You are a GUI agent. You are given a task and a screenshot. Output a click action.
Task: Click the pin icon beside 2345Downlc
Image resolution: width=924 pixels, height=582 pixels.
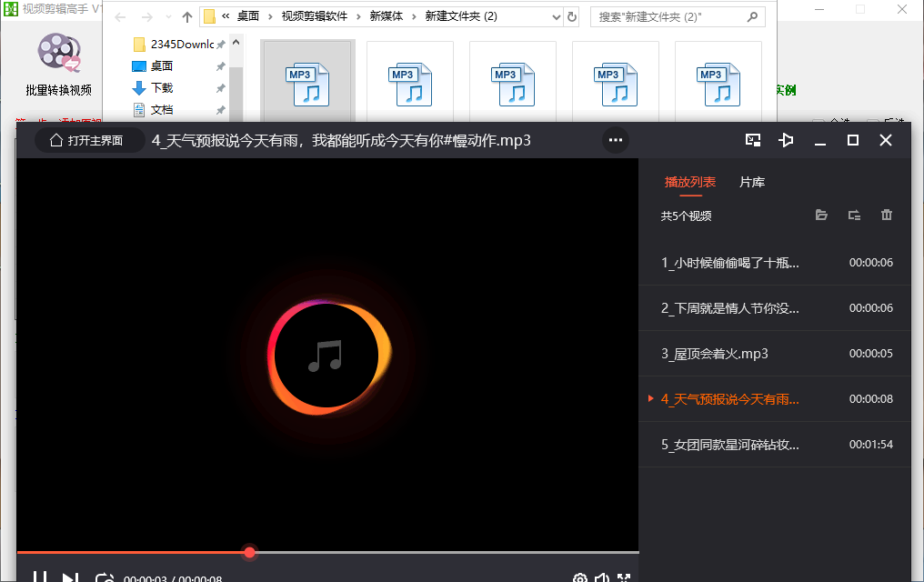click(x=220, y=45)
